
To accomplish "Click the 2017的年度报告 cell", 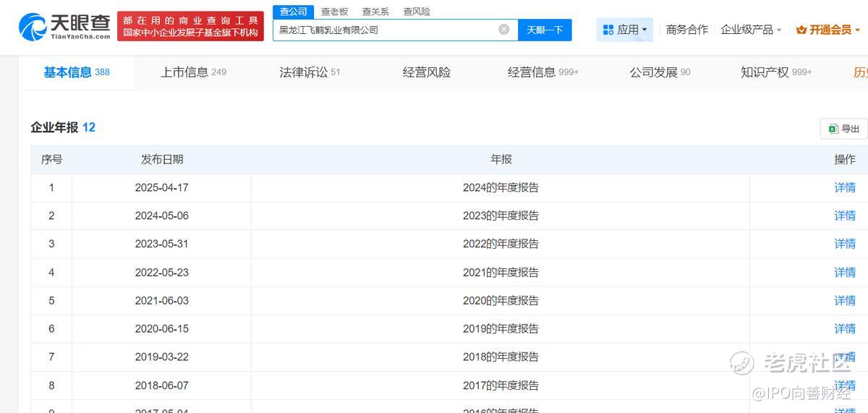I will [x=501, y=386].
